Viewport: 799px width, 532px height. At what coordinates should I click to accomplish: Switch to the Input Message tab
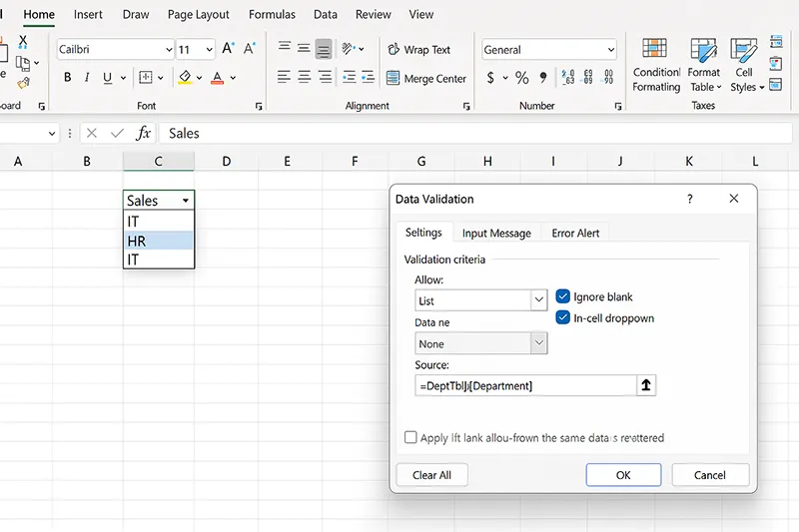tap(496, 234)
